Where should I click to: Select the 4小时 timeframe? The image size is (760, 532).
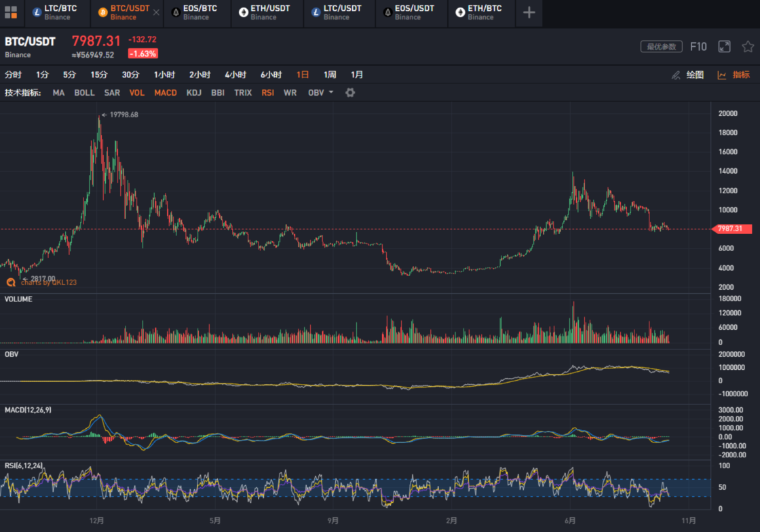point(236,75)
